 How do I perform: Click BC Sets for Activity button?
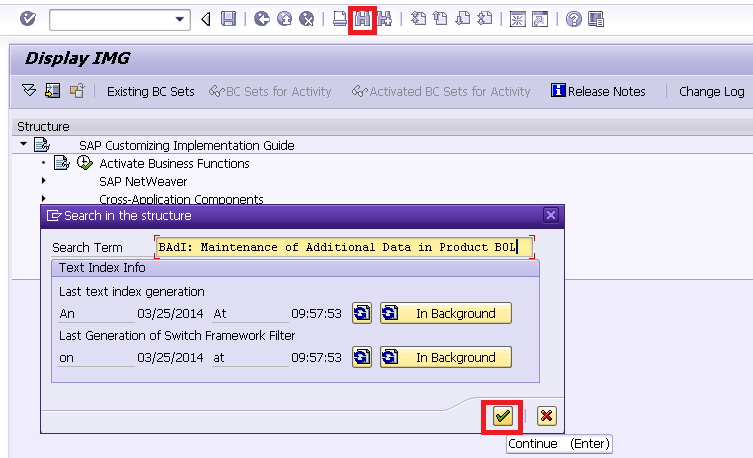(x=270, y=91)
